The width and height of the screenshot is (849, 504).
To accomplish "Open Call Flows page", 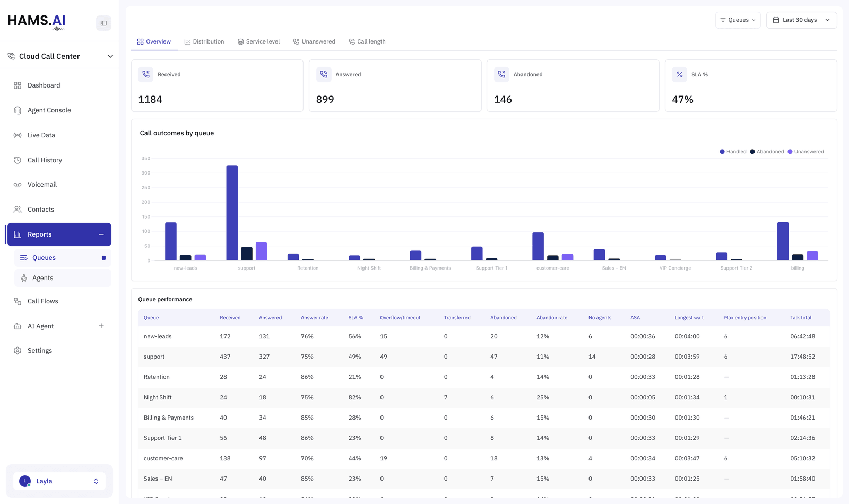I will [x=59, y=301].
